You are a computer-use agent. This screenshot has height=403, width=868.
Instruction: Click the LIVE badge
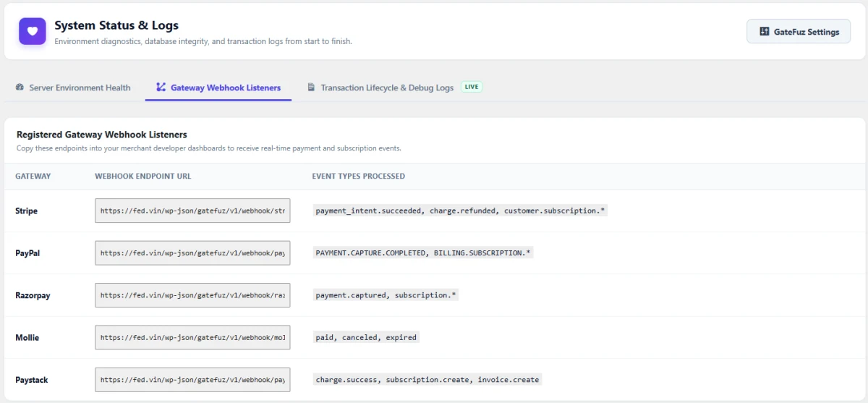pyautogui.click(x=472, y=87)
